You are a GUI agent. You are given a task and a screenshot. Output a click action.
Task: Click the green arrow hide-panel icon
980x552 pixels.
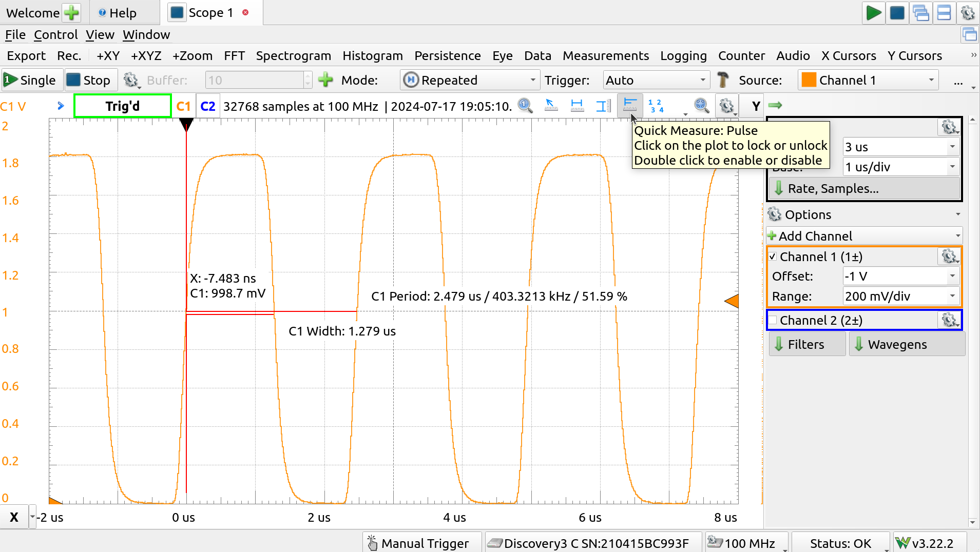coord(775,105)
